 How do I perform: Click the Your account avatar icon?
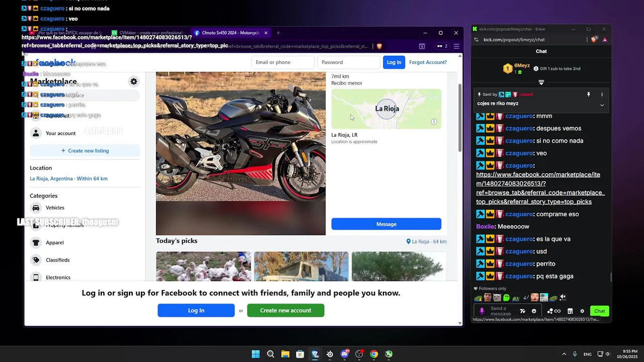tap(36, 133)
